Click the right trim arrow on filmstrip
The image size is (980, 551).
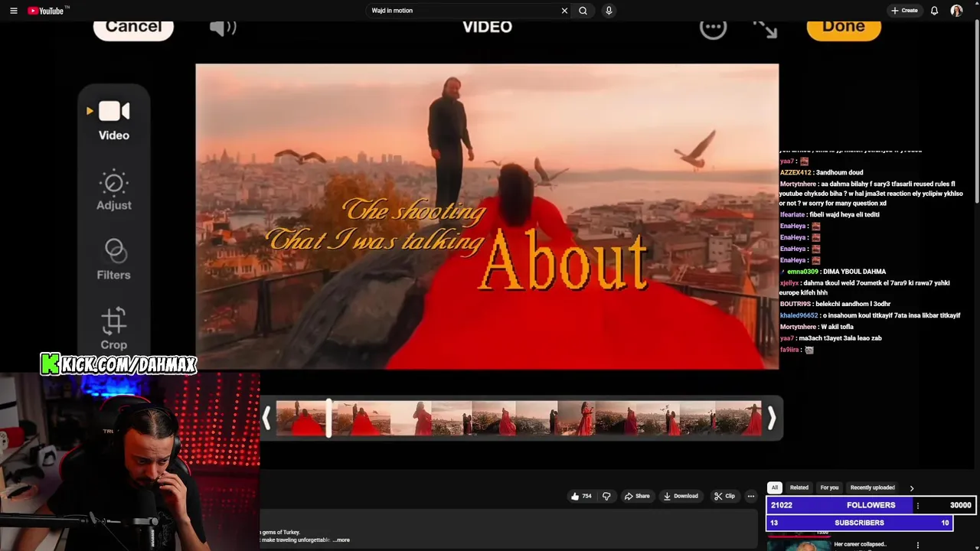tap(772, 418)
